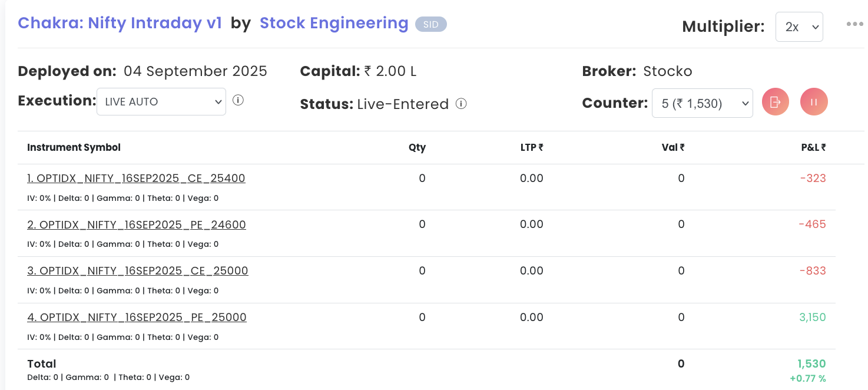Open the NIFTY 16SEP2025 CE 25000 instrument
This screenshot has height=390, width=868.
[138, 271]
